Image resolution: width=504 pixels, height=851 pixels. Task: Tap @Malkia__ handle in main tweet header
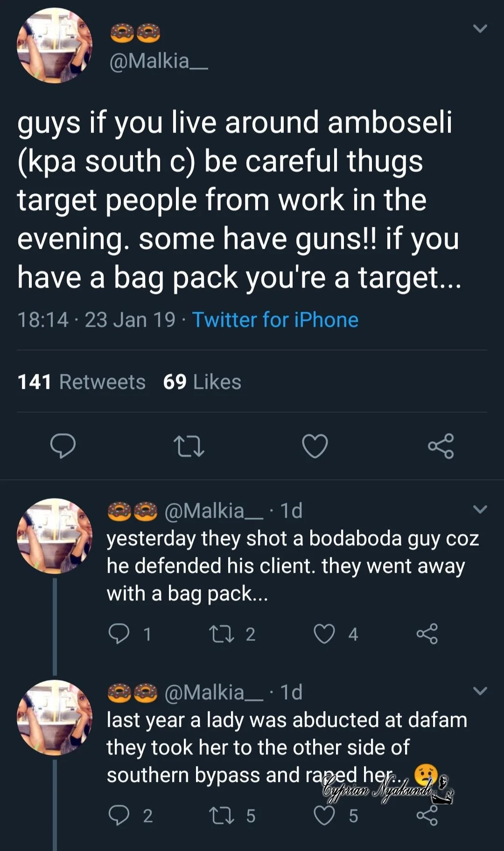[158, 61]
